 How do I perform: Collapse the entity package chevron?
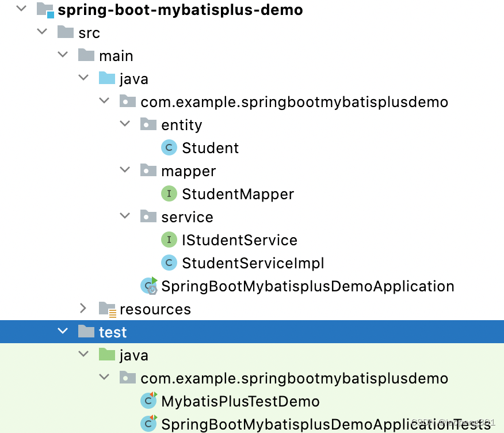[x=125, y=124]
